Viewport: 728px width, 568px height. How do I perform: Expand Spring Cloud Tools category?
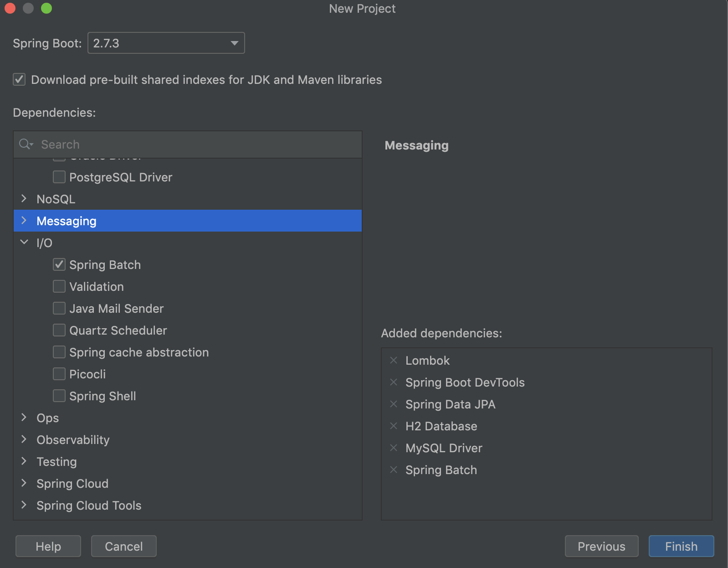pyautogui.click(x=24, y=505)
